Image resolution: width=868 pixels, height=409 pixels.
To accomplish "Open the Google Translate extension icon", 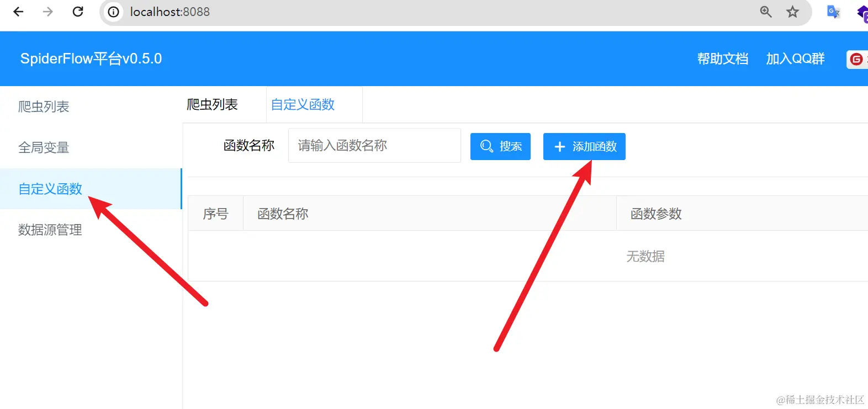I will coord(833,12).
